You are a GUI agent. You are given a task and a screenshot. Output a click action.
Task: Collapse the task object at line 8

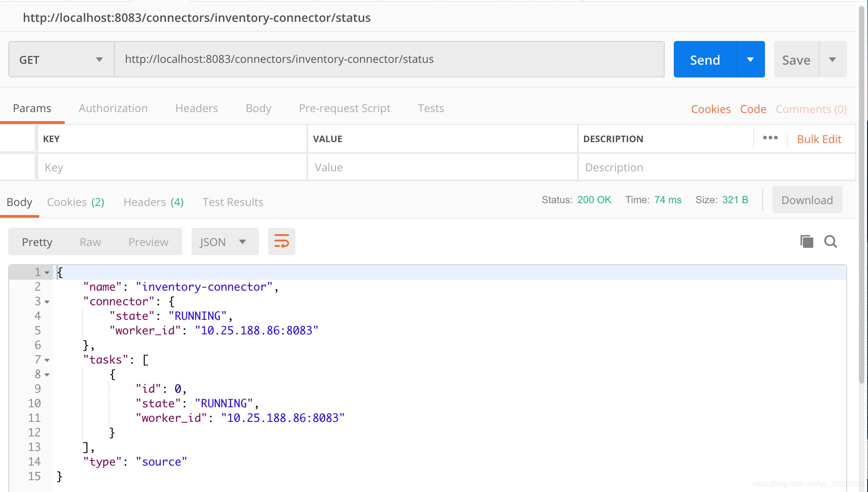[x=47, y=375]
